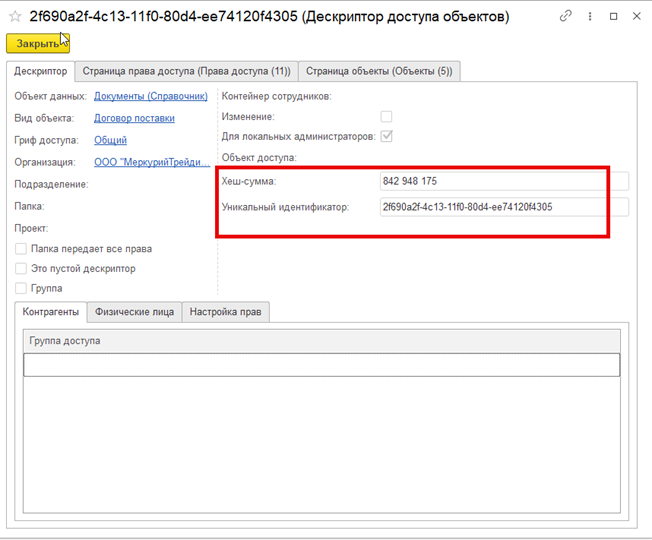Viewport: 652px width, 540px height.
Task: Open the Общий access stamp link
Action: [110, 140]
